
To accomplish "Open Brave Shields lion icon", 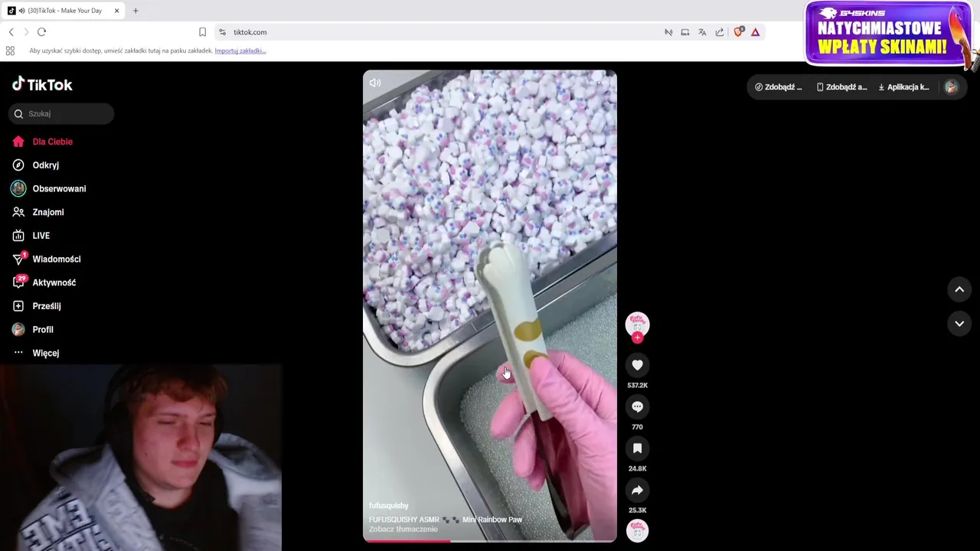I will coord(739,32).
